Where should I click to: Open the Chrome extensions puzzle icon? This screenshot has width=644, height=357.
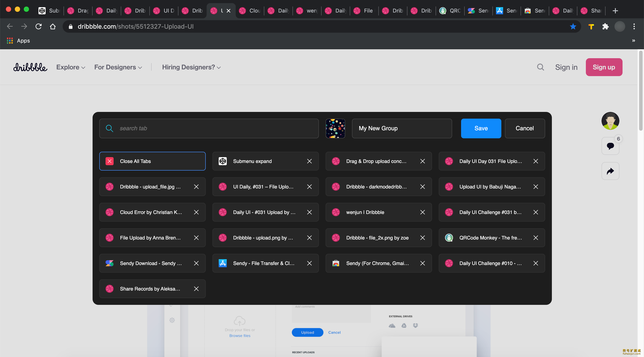tap(605, 26)
